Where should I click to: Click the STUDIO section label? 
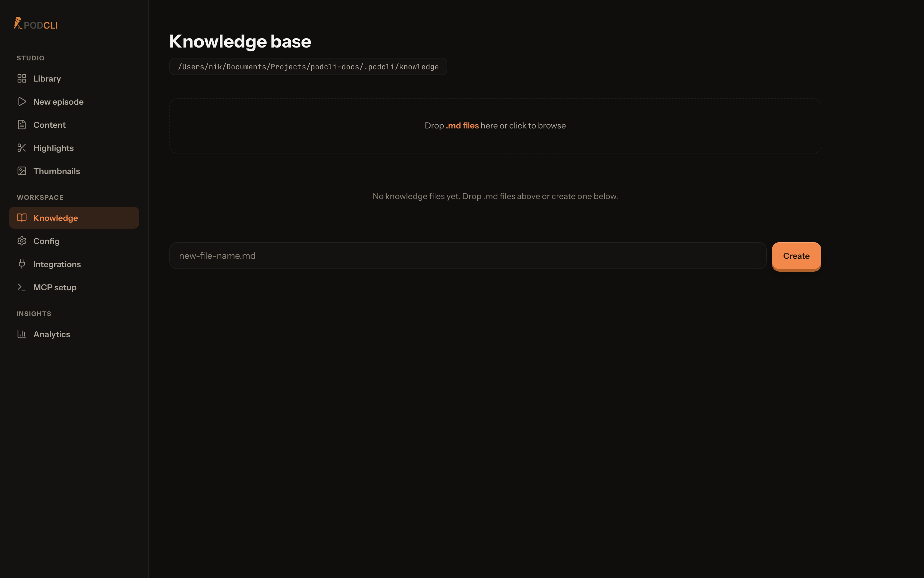[x=30, y=58]
